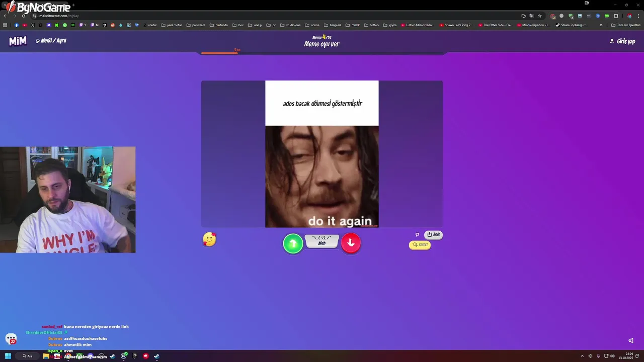The height and width of the screenshot is (362, 644).
Task: Downvote the meme with red arrow
Action: (351, 243)
